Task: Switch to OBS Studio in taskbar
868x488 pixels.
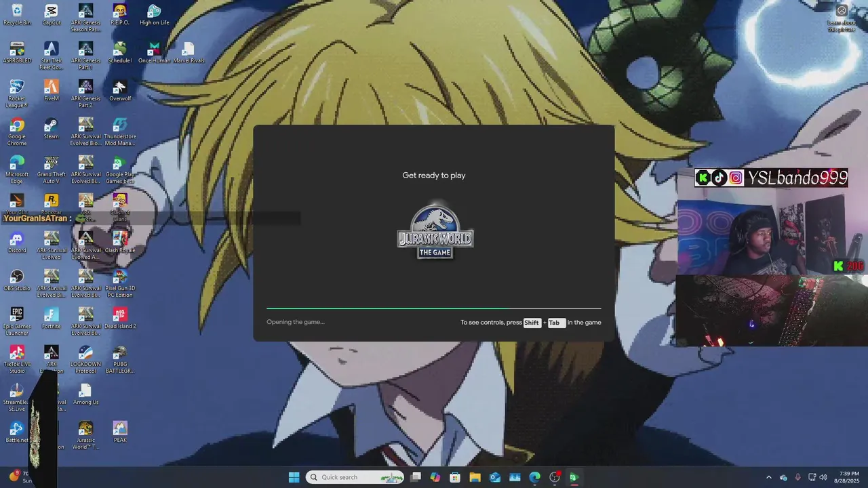Action: (555, 477)
